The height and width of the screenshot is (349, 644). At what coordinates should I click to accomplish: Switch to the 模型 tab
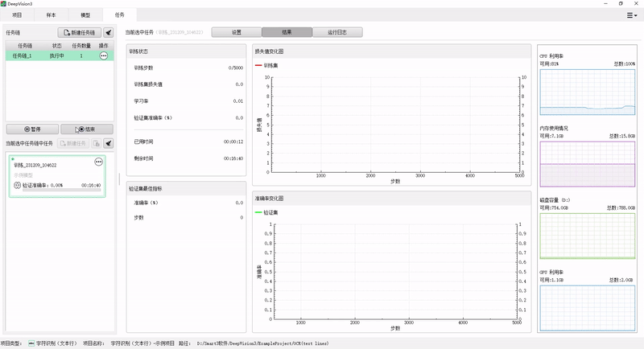(x=85, y=15)
